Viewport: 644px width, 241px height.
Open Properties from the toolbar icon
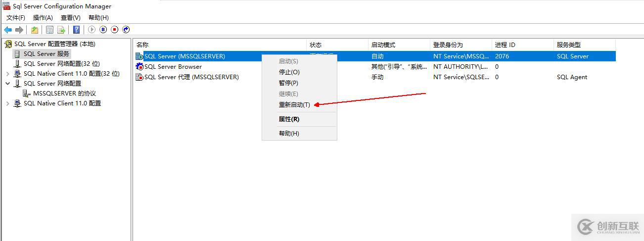point(50,30)
